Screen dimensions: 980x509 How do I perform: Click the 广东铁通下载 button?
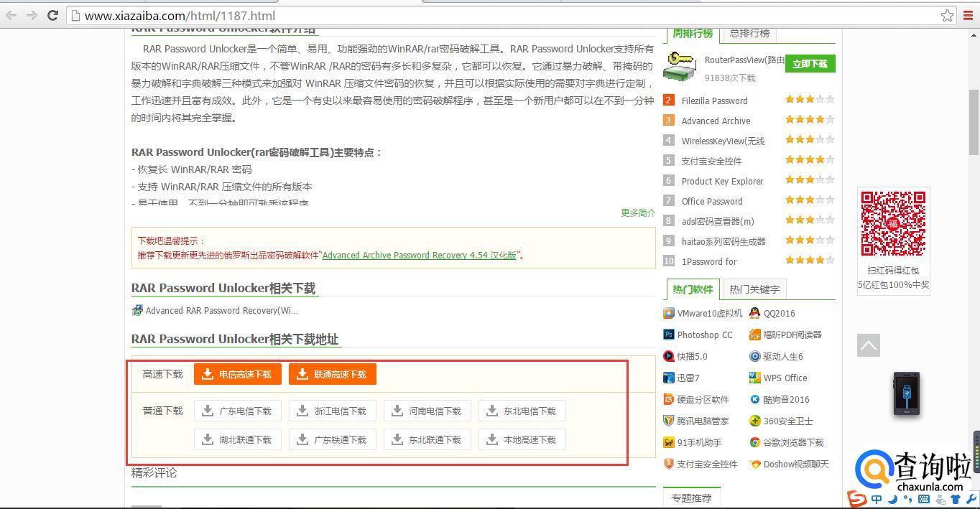[333, 439]
